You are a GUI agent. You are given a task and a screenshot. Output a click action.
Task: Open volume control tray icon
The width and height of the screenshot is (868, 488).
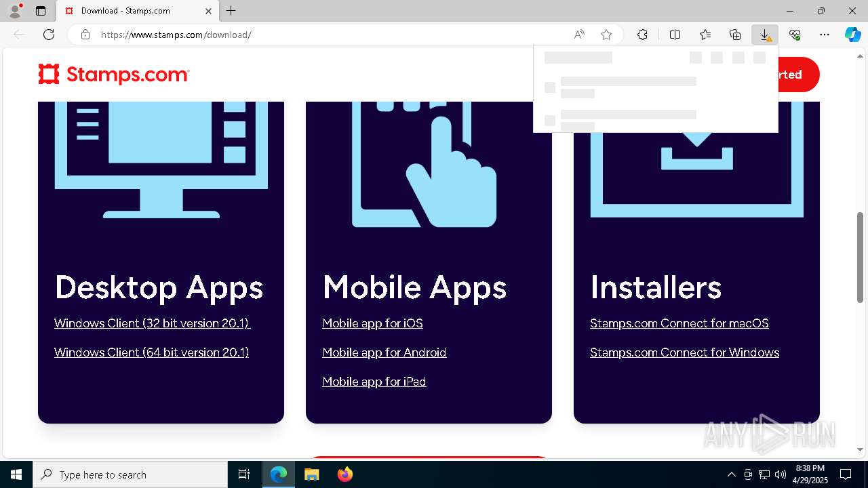tap(780, 474)
